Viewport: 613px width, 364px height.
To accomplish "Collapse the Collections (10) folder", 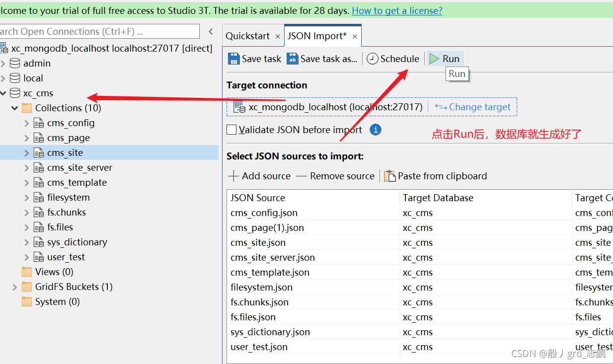I will [15, 108].
